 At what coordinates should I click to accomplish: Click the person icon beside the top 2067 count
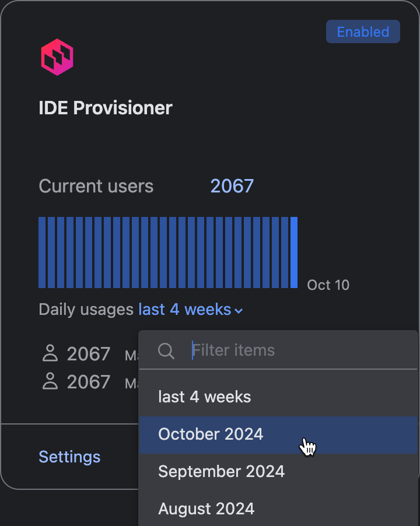[x=50, y=353]
